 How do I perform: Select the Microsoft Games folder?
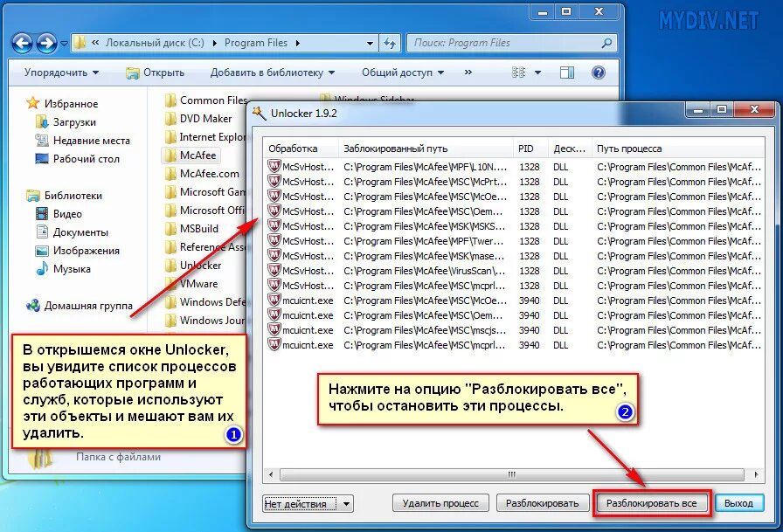point(205,192)
